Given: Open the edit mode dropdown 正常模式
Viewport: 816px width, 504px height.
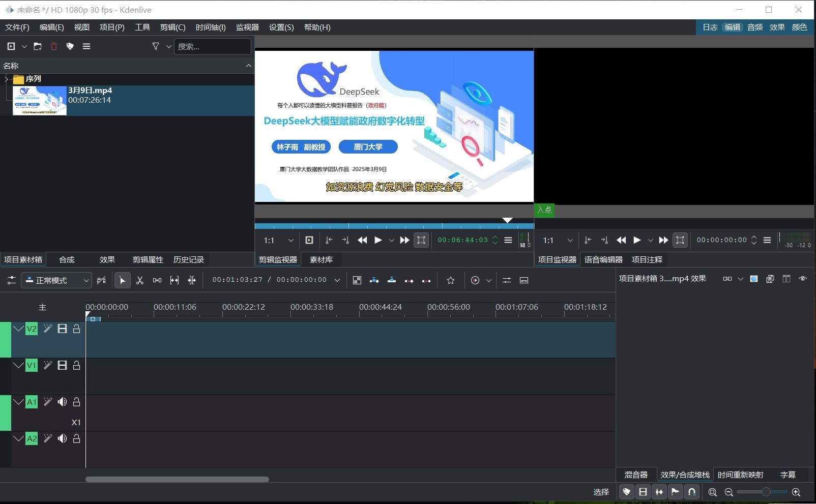Looking at the screenshot, I should coord(56,280).
